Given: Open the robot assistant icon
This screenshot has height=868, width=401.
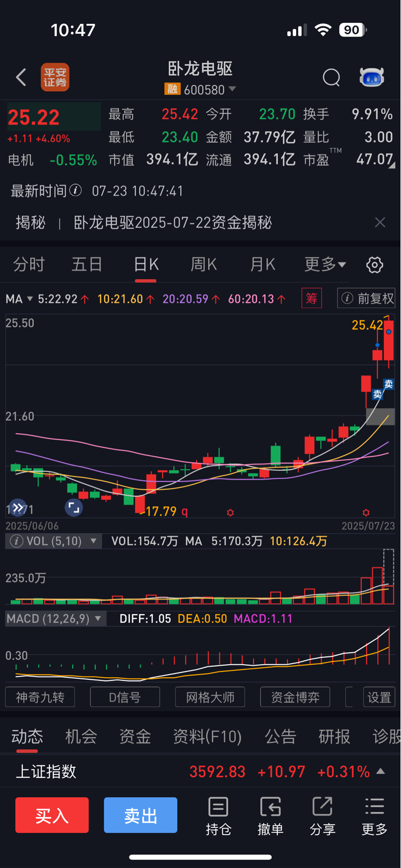Looking at the screenshot, I should click(x=372, y=77).
